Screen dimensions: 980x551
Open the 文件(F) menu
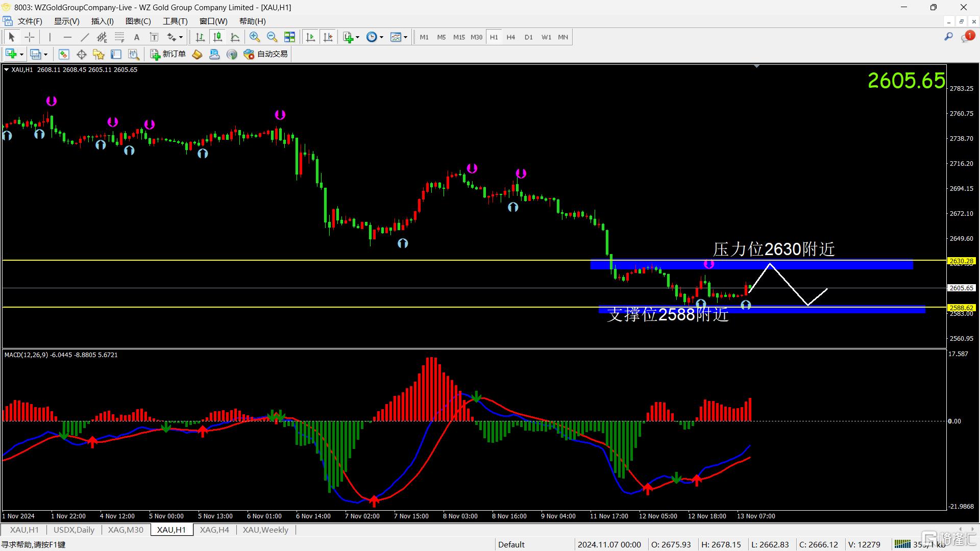point(30,21)
